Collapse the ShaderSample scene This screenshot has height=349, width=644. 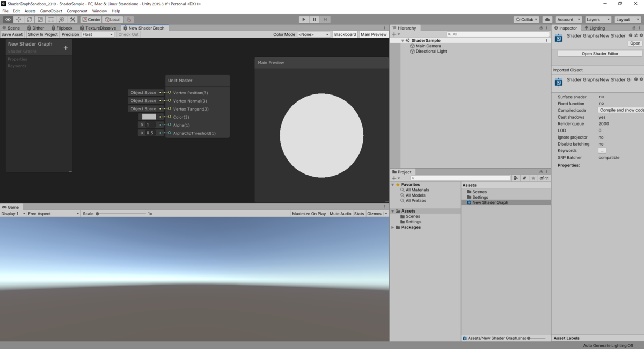(x=403, y=40)
